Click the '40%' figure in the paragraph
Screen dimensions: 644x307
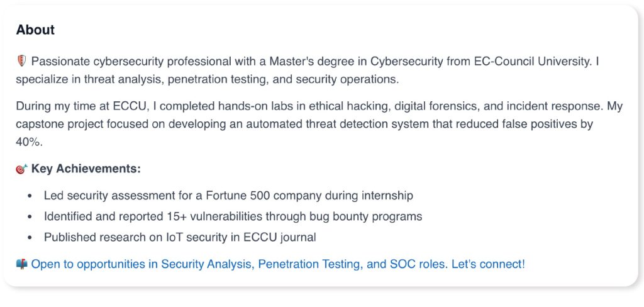point(28,142)
